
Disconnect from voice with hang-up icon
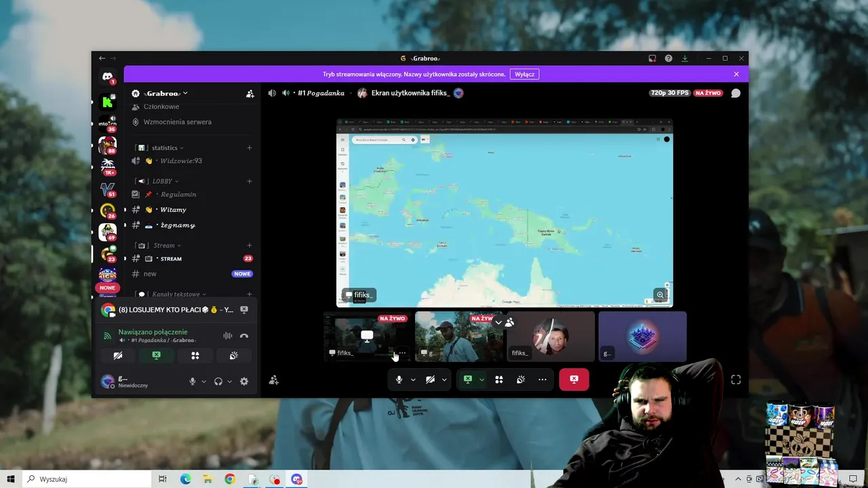coord(244,335)
